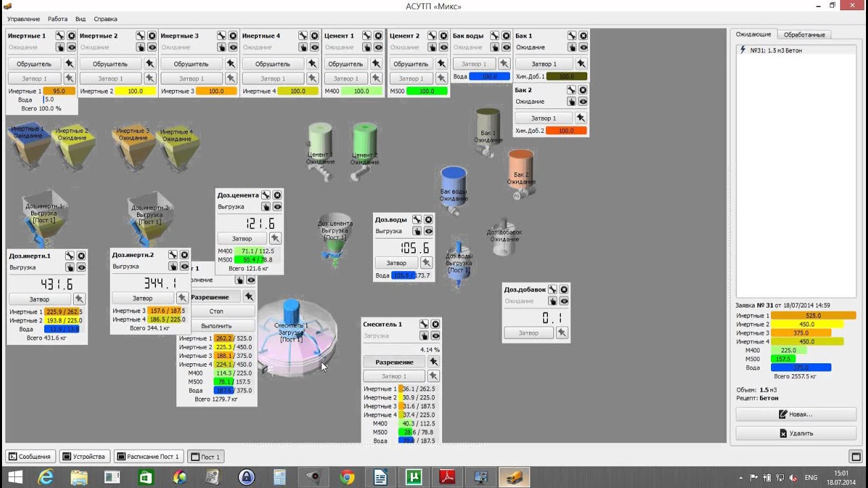This screenshot has height=488, width=868.
Task: Open the Сообщения bottom tab
Action: tap(30, 457)
